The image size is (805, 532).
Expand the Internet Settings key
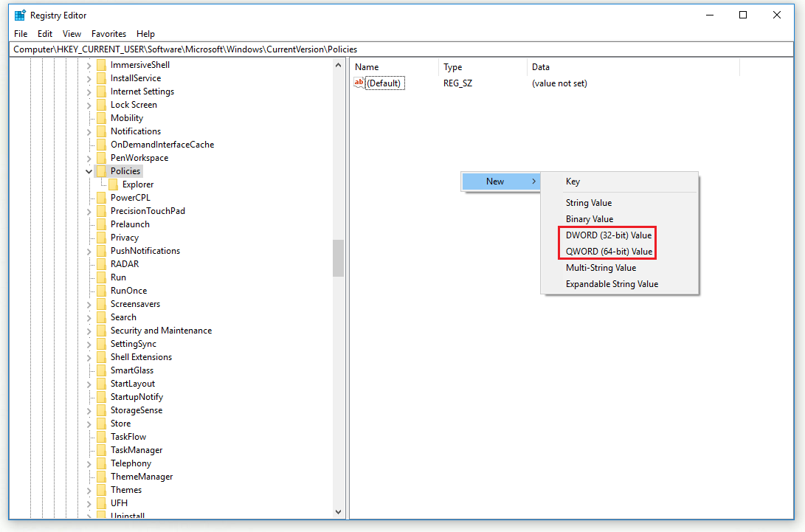pos(89,92)
